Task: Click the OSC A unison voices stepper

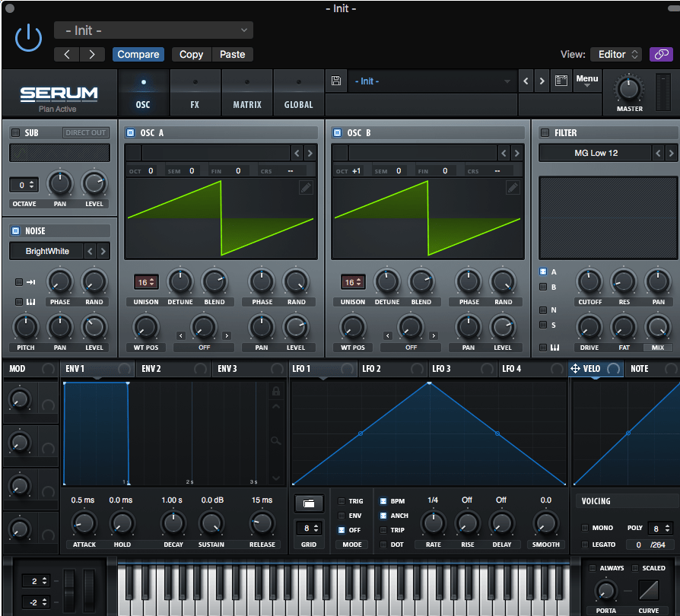Action: coord(146,282)
